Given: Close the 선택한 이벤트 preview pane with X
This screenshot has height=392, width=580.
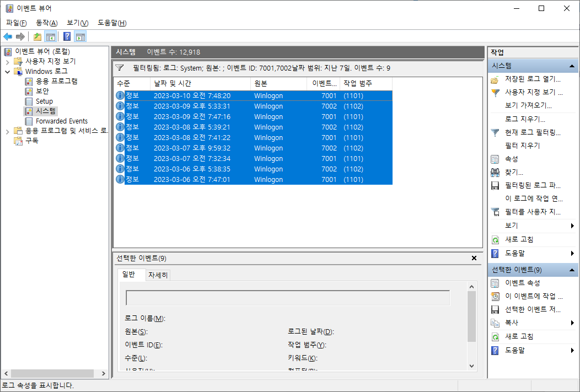Looking at the screenshot, I should 474,257.
